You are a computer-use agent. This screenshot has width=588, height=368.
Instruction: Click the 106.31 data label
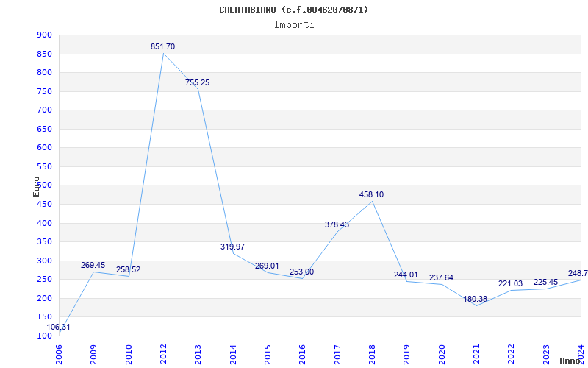58,327
